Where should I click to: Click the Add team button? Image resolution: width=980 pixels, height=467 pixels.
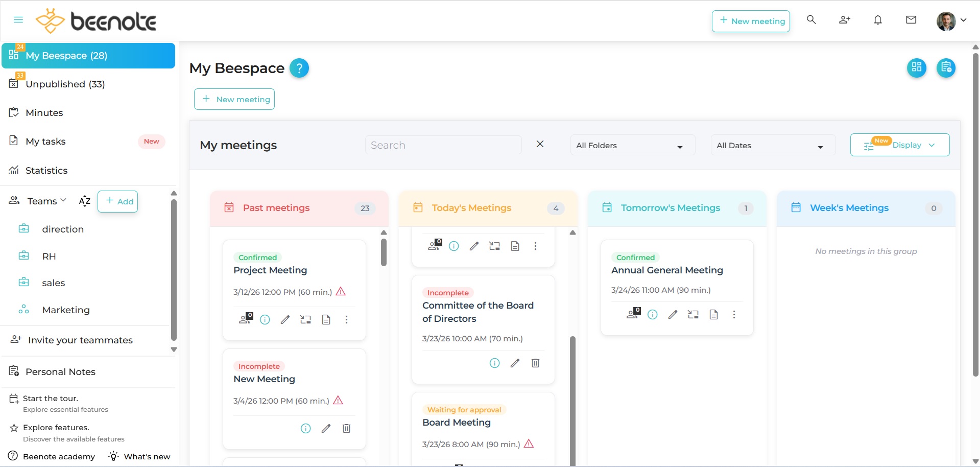coord(118,201)
